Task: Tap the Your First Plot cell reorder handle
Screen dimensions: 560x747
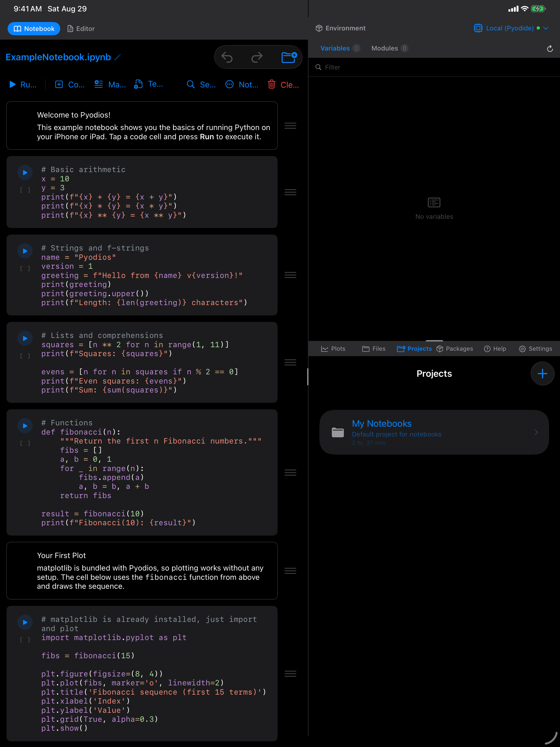Action: click(290, 571)
